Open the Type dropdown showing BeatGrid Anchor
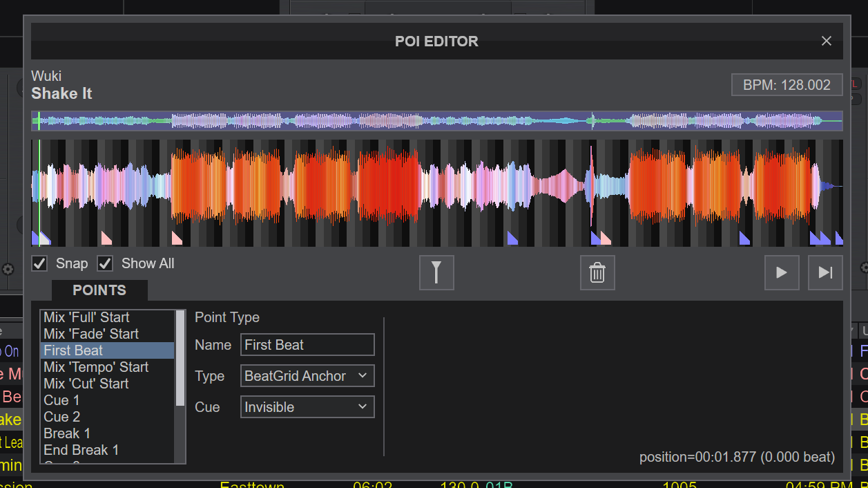868x488 pixels. [307, 376]
